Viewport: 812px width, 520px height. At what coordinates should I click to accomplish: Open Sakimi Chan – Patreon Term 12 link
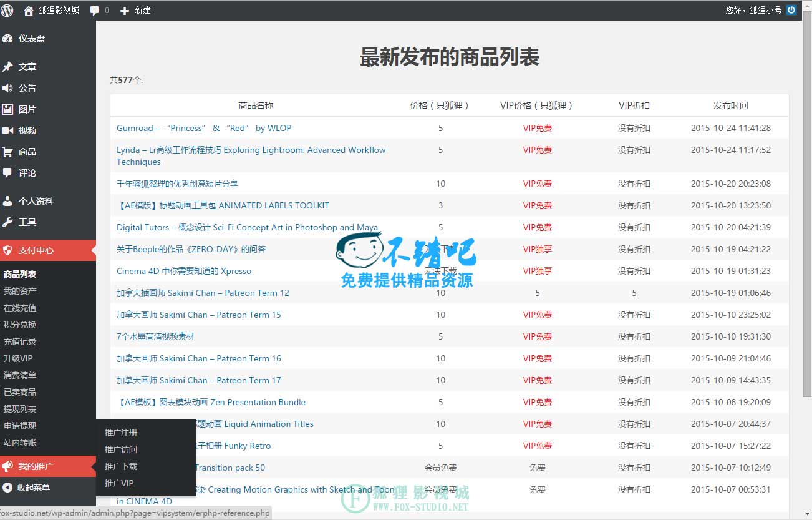[x=203, y=293]
